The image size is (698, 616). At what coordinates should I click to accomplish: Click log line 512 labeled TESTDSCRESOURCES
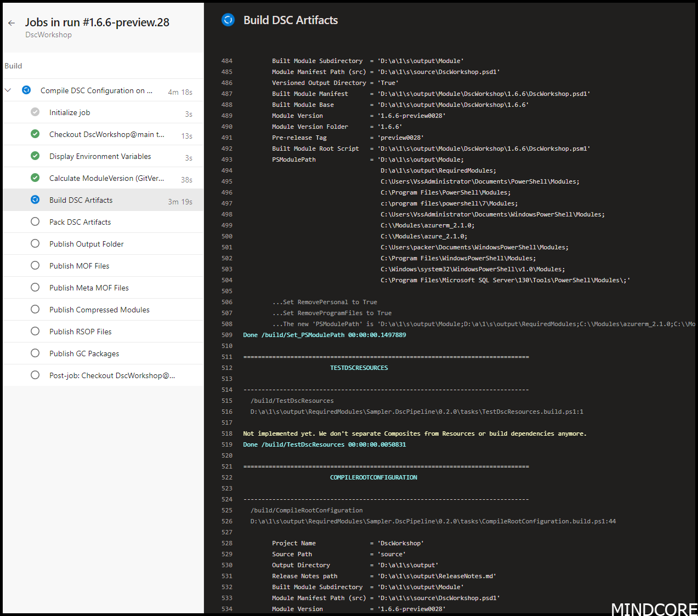coord(359,367)
